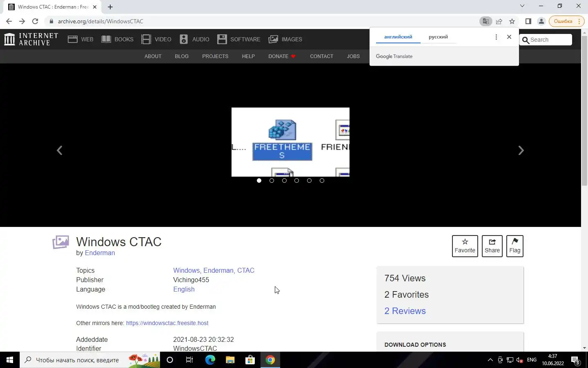Open the English language link
Viewport: 588px width, 368px height.
[184, 289]
